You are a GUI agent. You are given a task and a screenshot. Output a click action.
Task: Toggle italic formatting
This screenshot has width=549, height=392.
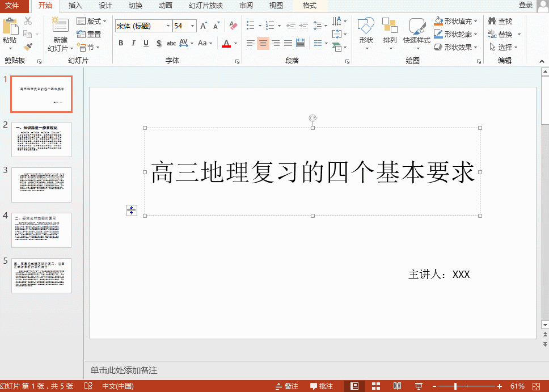click(133, 43)
